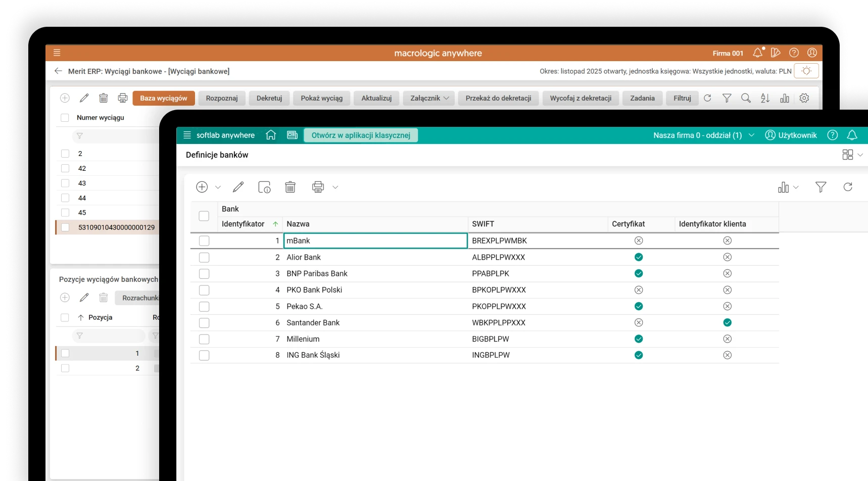Click the Certyfikat column header

tap(628, 224)
